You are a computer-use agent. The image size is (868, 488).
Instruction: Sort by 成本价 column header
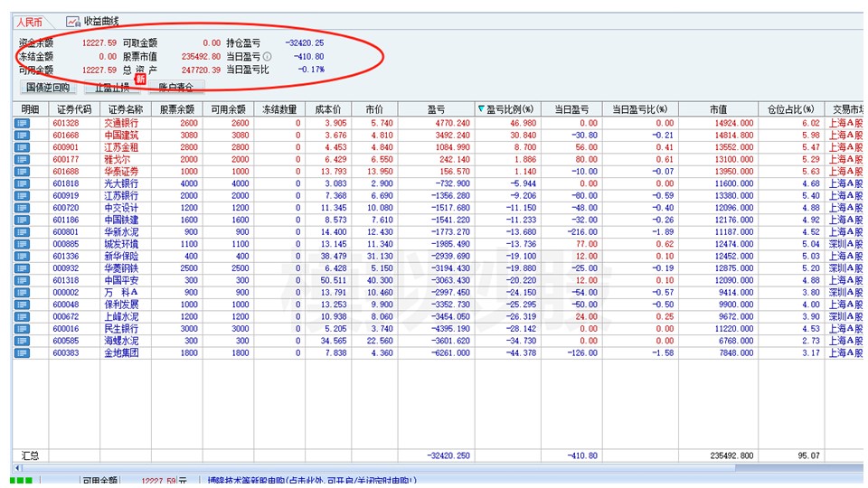click(328, 109)
